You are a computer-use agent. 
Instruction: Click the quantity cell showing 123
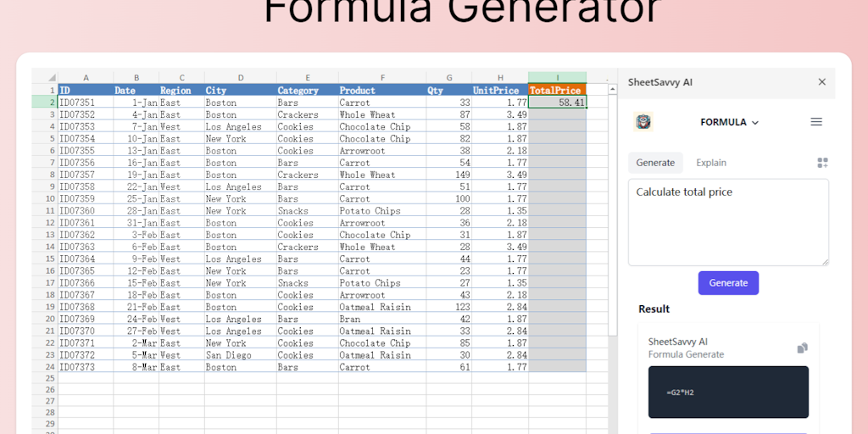tap(449, 307)
